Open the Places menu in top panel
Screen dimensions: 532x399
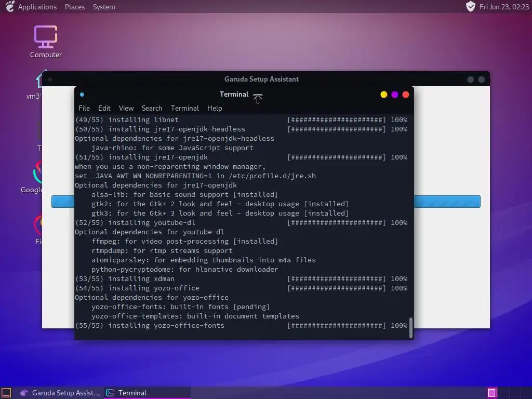pos(75,7)
